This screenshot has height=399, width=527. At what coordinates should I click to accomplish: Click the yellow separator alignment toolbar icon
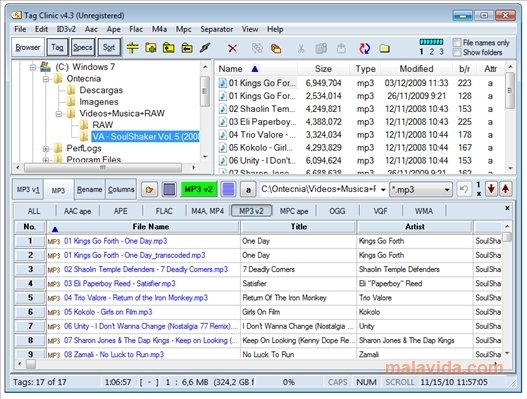[133, 48]
